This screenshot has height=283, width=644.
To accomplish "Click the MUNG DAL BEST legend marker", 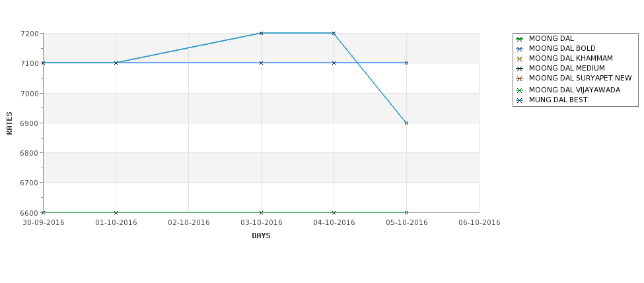I will [x=520, y=100].
